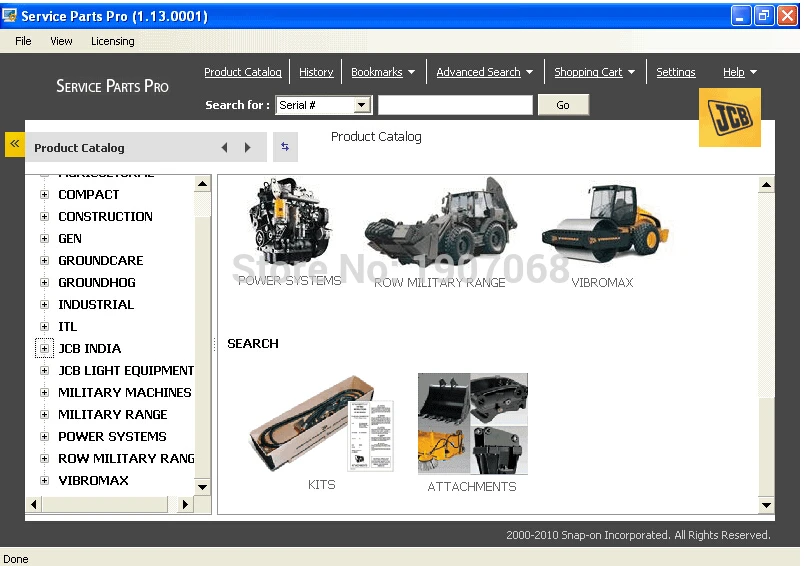Click the Product Catalog link
The height and width of the screenshot is (566, 804).
click(243, 72)
